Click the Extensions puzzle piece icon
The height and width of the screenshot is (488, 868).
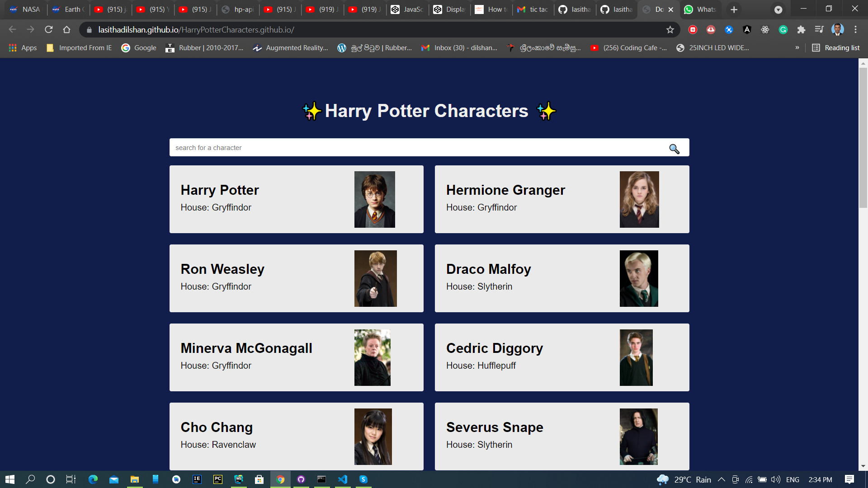coord(802,29)
